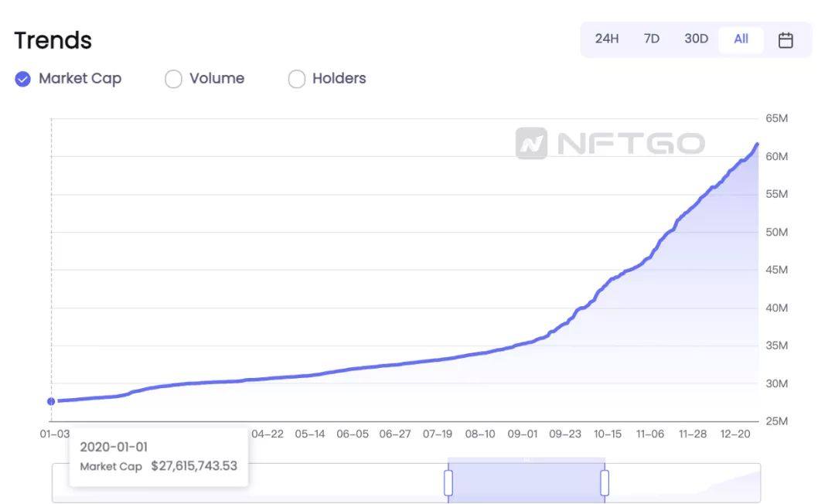The image size is (835, 504).
Task: Click the highlighted data point at chart start
Action: (51, 400)
